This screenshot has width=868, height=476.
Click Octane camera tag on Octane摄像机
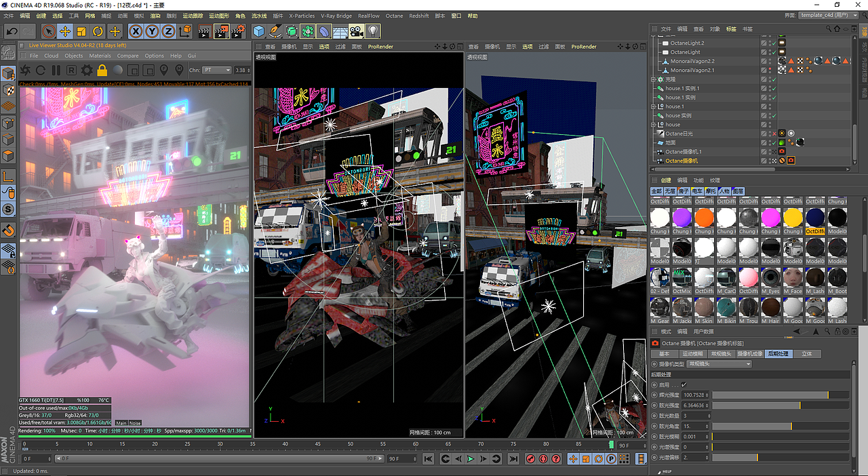click(x=791, y=161)
